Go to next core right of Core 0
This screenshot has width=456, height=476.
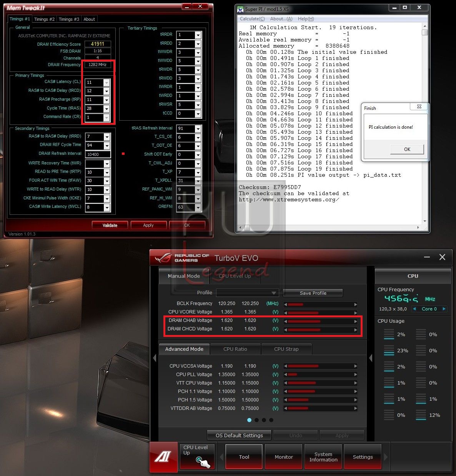click(x=444, y=309)
